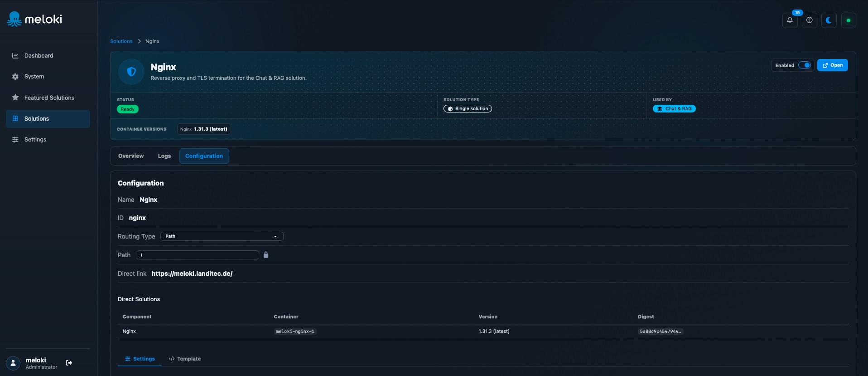Viewport: 868px width, 376px height.
Task: Click the Direct Solutions heading
Action: (x=139, y=299)
